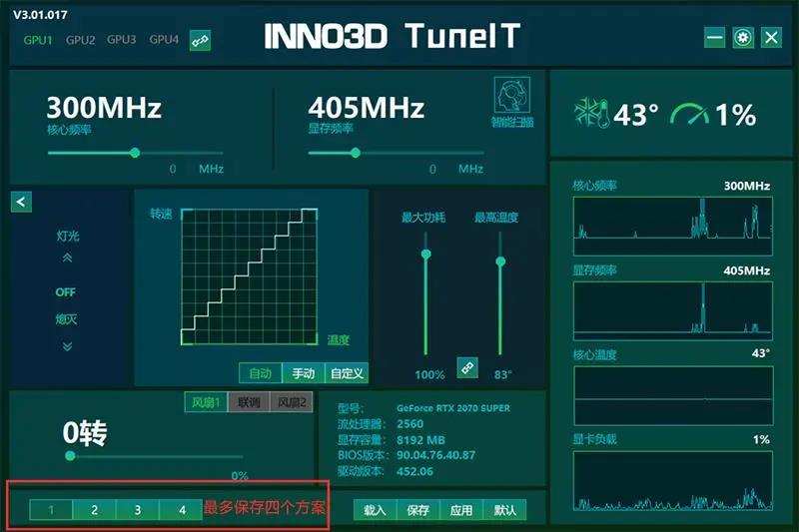Select 自动 fan mode
799x532 pixels.
click(x=261, y=373)
